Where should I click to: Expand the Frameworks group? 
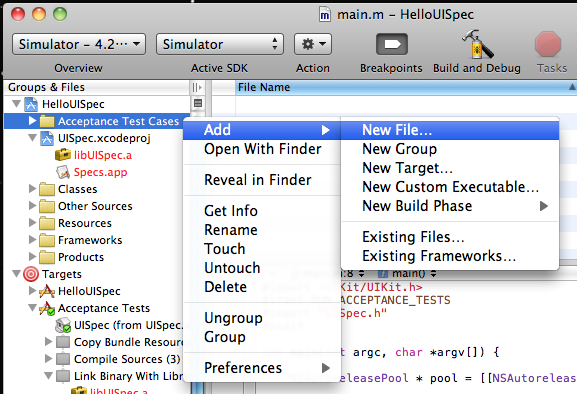coord(32,239)
